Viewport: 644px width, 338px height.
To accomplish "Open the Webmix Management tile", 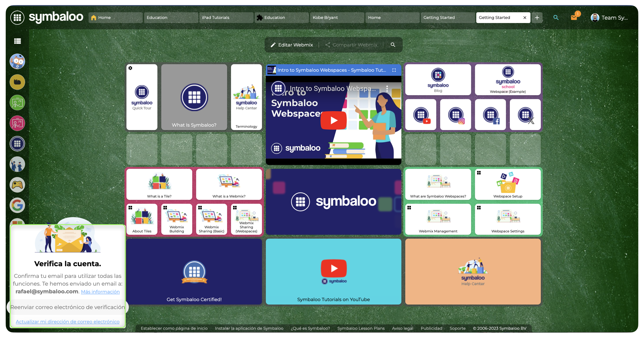I will click(x=438, y=219).
